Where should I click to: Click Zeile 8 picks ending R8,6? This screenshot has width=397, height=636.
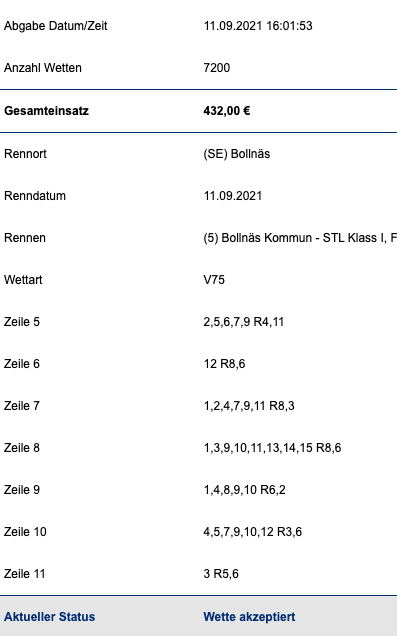click(273, 448)
